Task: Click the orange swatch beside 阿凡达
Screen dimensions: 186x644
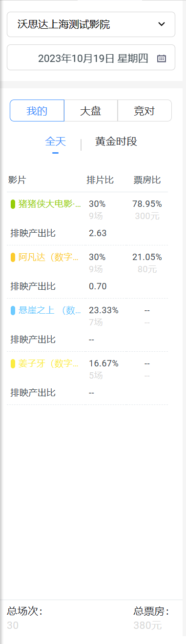Action: 13,257
